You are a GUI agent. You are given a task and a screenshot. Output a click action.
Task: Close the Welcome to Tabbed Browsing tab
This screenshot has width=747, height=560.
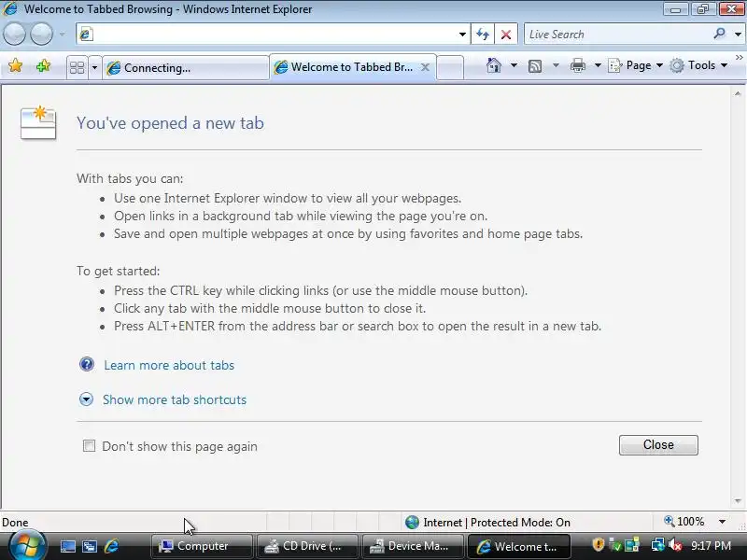[426, 67]
